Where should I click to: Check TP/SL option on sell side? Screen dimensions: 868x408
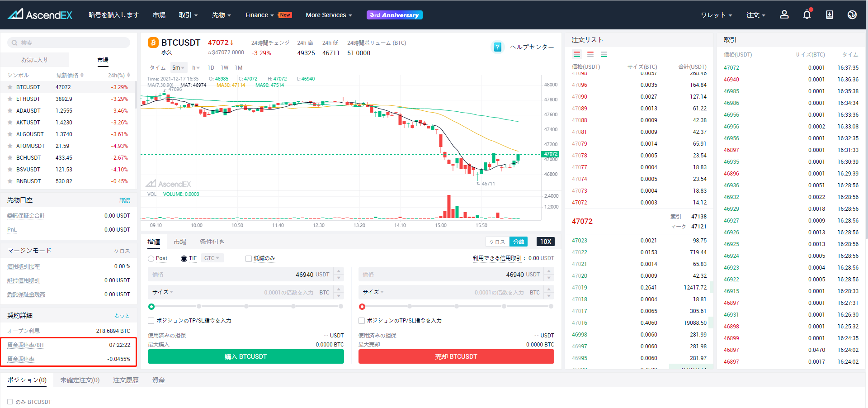[362, 320]
